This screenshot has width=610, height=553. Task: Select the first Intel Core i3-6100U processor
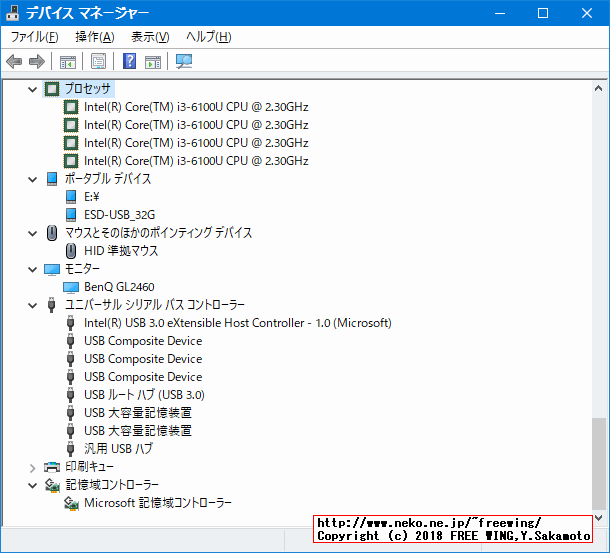196,107
